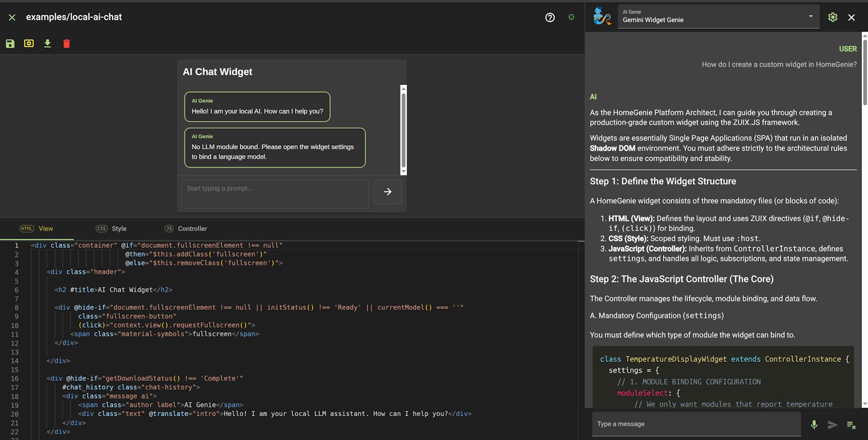
Task: Click the chat widget scrollbar down arrow
Action: (403, 171)
